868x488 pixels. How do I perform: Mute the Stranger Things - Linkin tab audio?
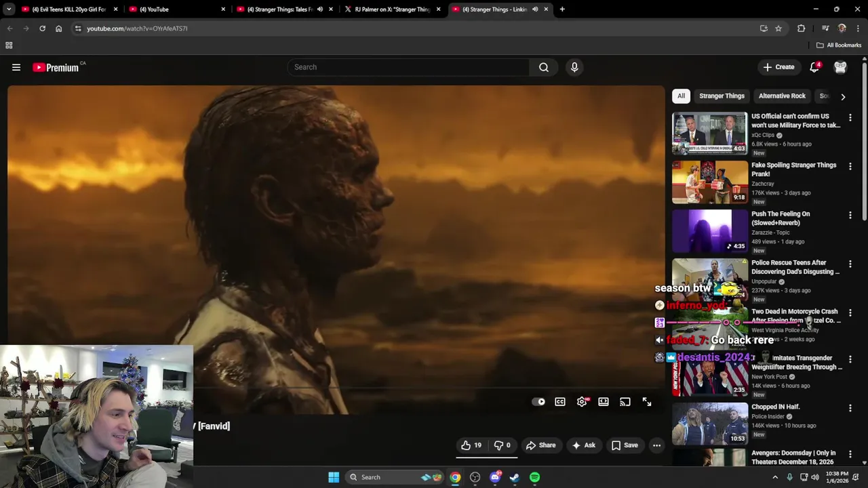(535, 9)
